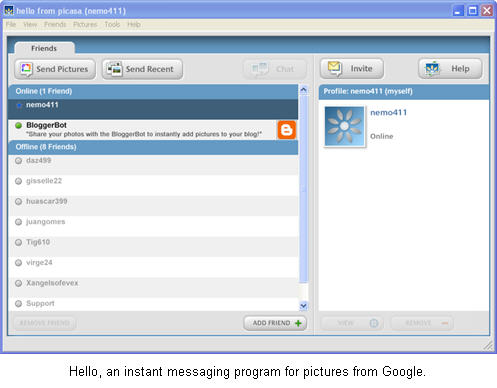497x388 pixels.
Task: Select offline friend Tig610
Action: pos(153,246)
